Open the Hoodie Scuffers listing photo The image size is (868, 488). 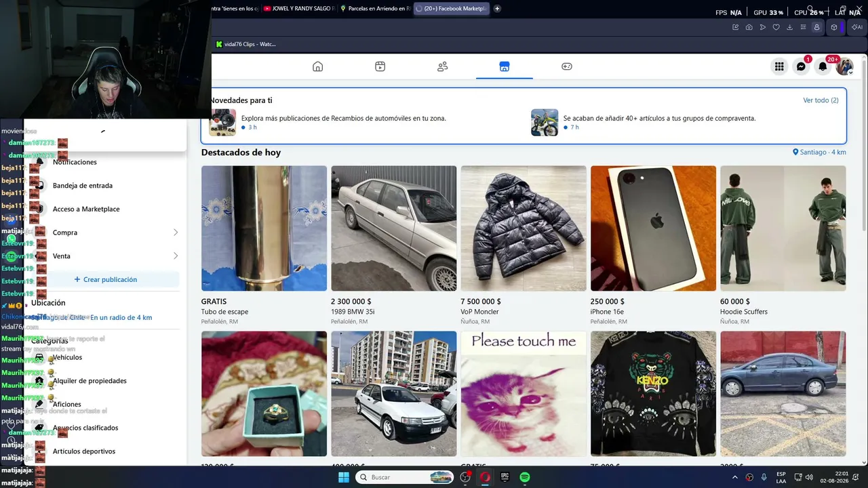click(783, 228)
